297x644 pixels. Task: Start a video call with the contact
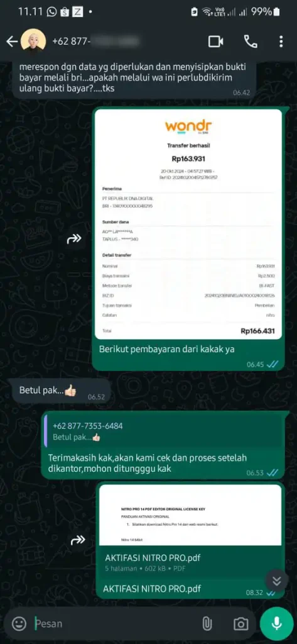coord(216,42)
